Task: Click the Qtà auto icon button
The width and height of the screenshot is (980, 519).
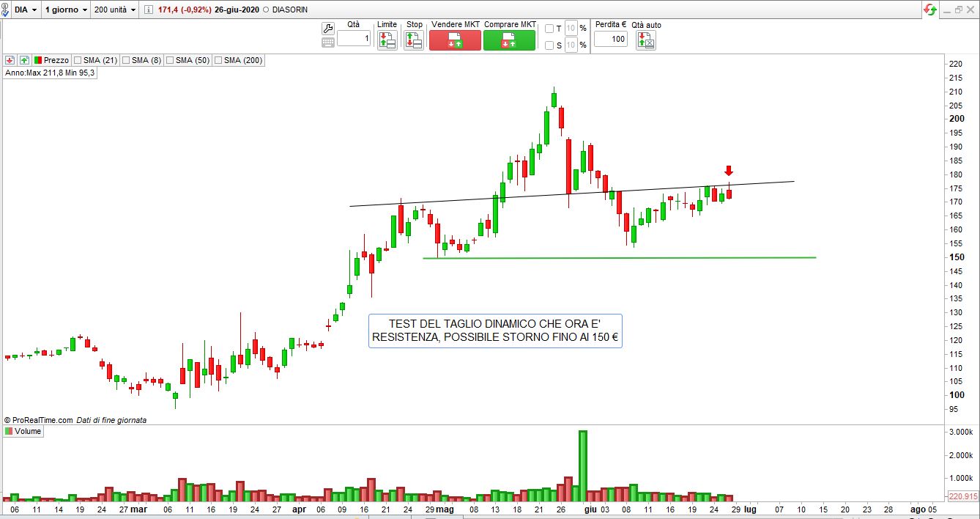Action: [645, 40]
